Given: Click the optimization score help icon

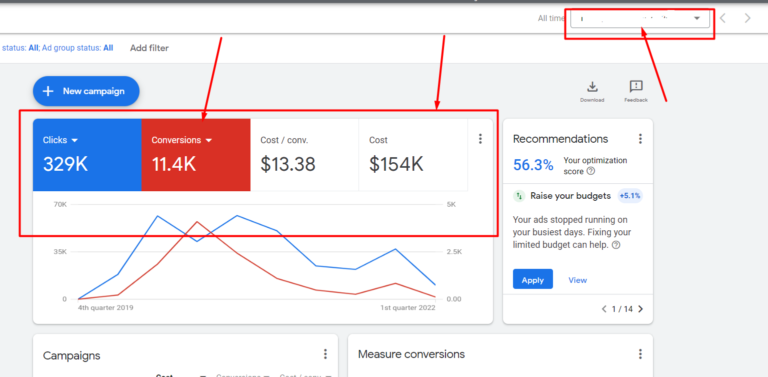Looking at the screenshot, I should point(591,171).
